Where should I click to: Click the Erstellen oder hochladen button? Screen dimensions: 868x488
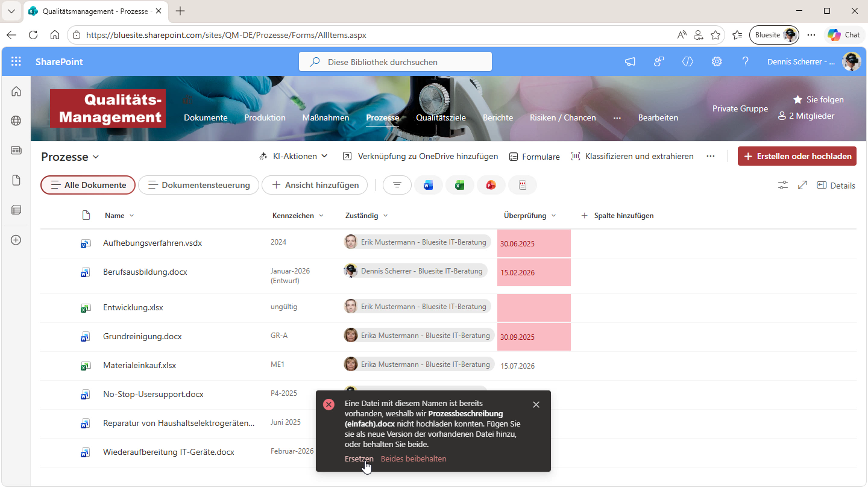(x=797, y=156)
